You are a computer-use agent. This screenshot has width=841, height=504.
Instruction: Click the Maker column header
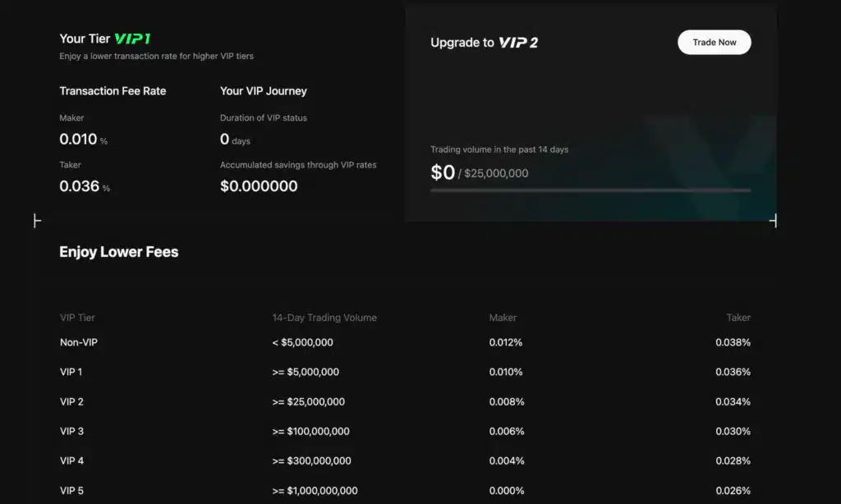point(503,318)
